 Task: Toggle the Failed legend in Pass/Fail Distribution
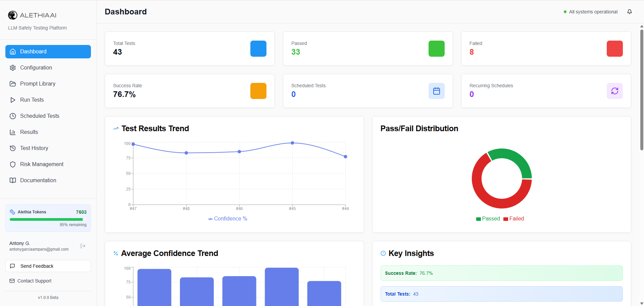tap(513, 218)
